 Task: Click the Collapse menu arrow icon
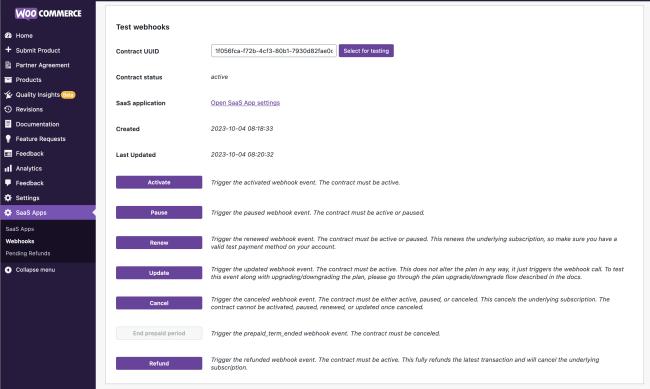(x=8, y=270)
